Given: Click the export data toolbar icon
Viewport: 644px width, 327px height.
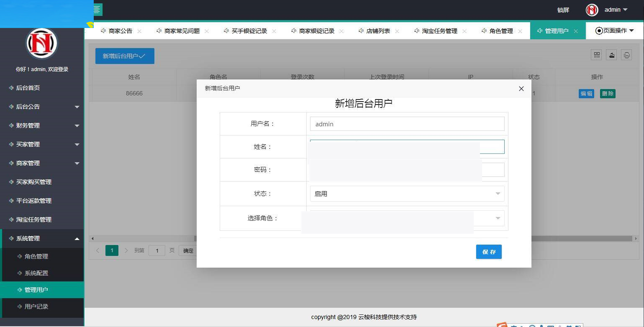Looking at the screenshot, I should (x=611, y=55).
